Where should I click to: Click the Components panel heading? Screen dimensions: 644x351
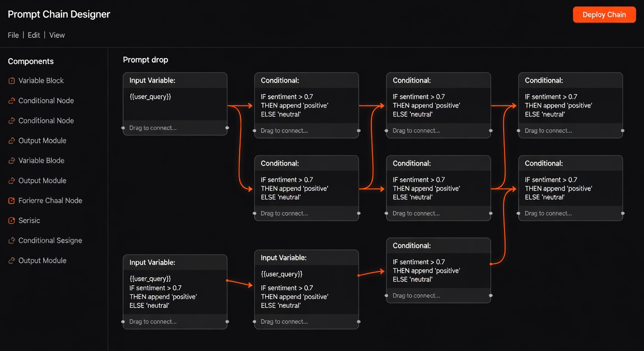(30, 61)
